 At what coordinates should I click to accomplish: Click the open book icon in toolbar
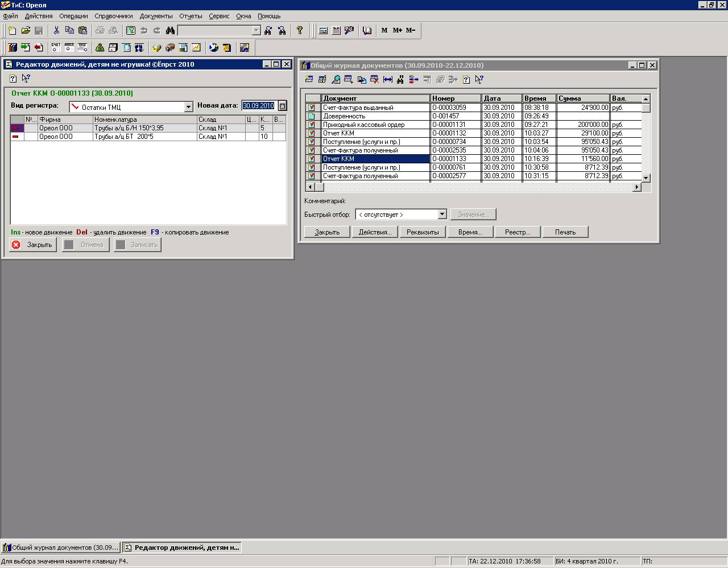[367, 30]
